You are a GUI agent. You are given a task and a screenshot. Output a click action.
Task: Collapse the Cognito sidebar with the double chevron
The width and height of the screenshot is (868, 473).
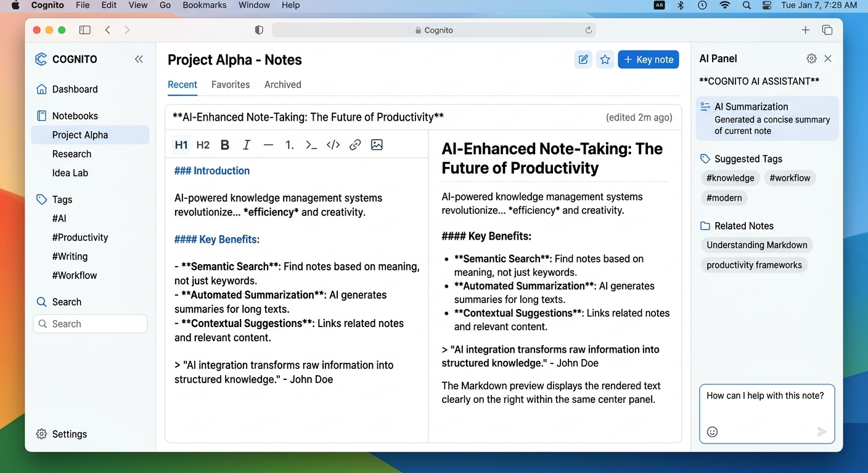tap(139, 59)
